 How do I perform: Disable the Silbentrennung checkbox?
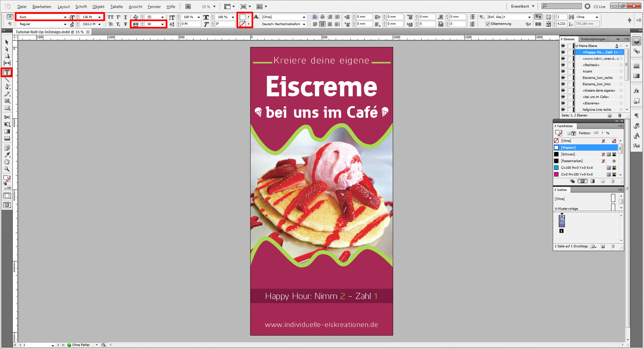(488, 24)
